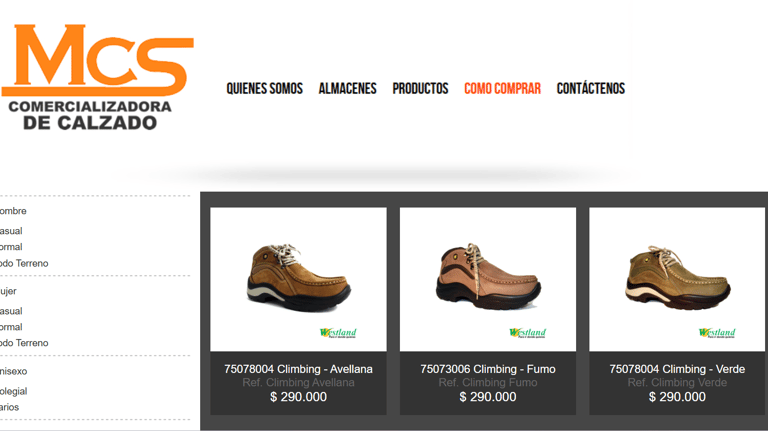Image resolution: width=768 pixels, height=431 pixels.
Task: Open 75078004 Climbing - Verde title
Action: coord(677,369)
